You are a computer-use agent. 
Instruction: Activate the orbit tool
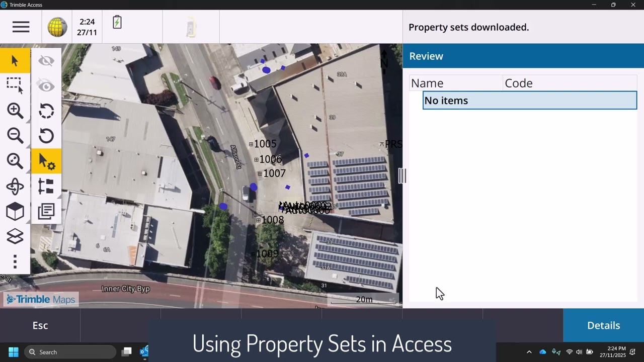pyautogui.click(x=15, y=187)
